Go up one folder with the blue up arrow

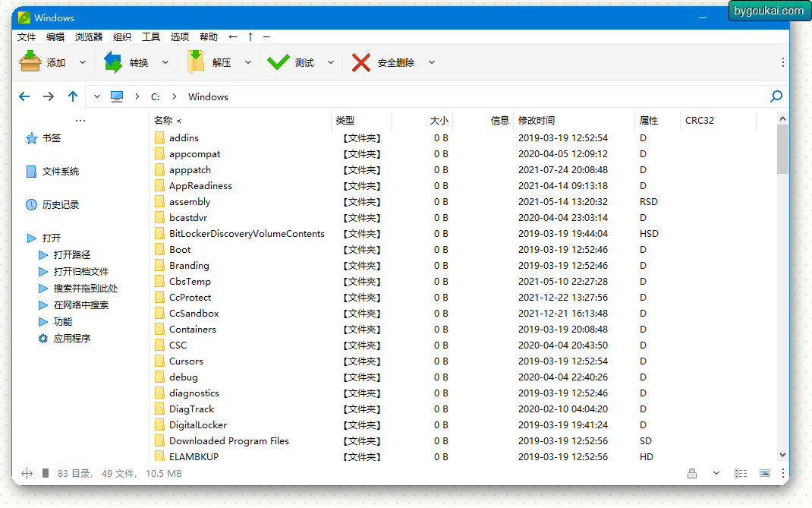point(73,96)
